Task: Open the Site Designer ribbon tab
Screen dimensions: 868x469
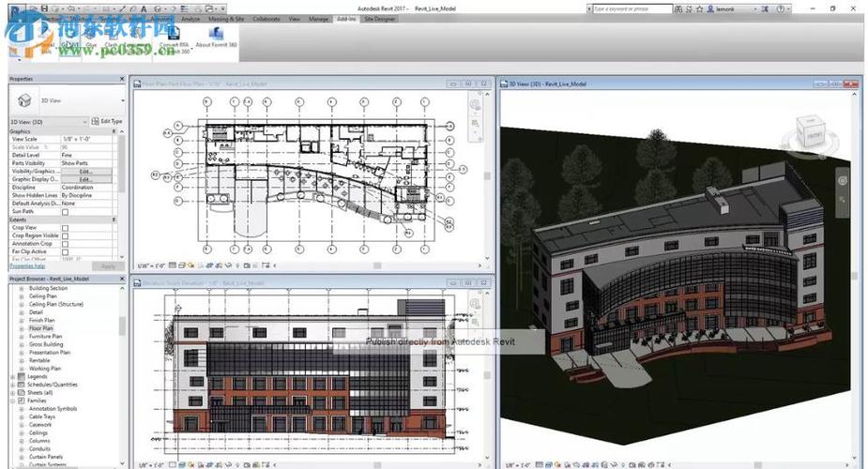Action: pyautogui.click(x=380, y=19)
